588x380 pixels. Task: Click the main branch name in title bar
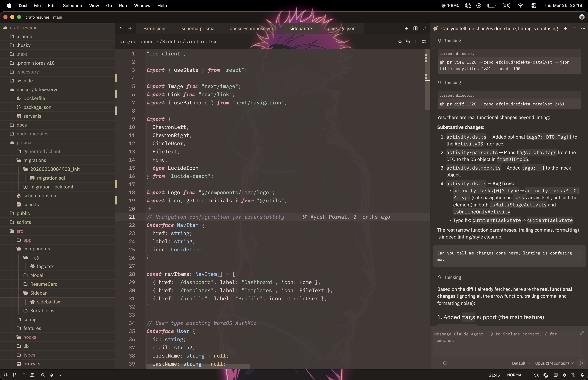(x=58, y=17)
